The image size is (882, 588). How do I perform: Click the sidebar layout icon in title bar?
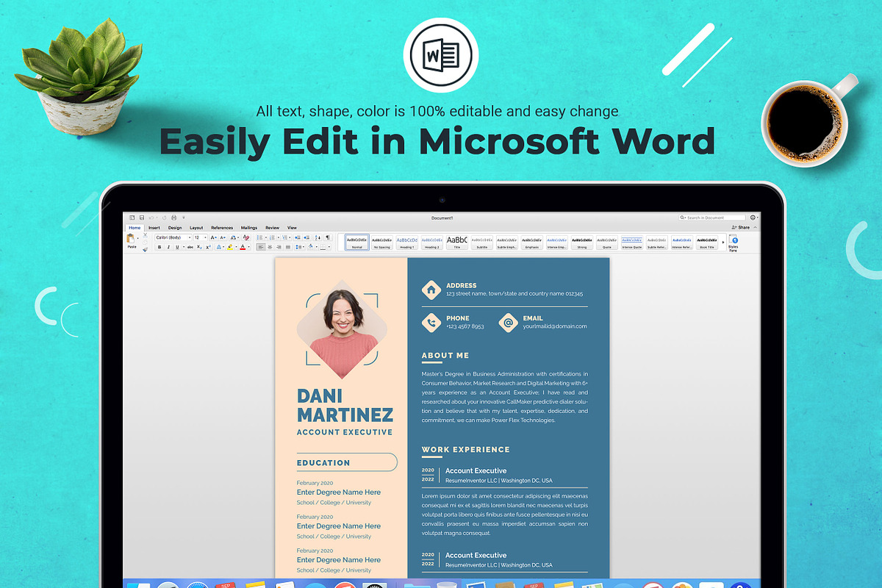point(132,218)
